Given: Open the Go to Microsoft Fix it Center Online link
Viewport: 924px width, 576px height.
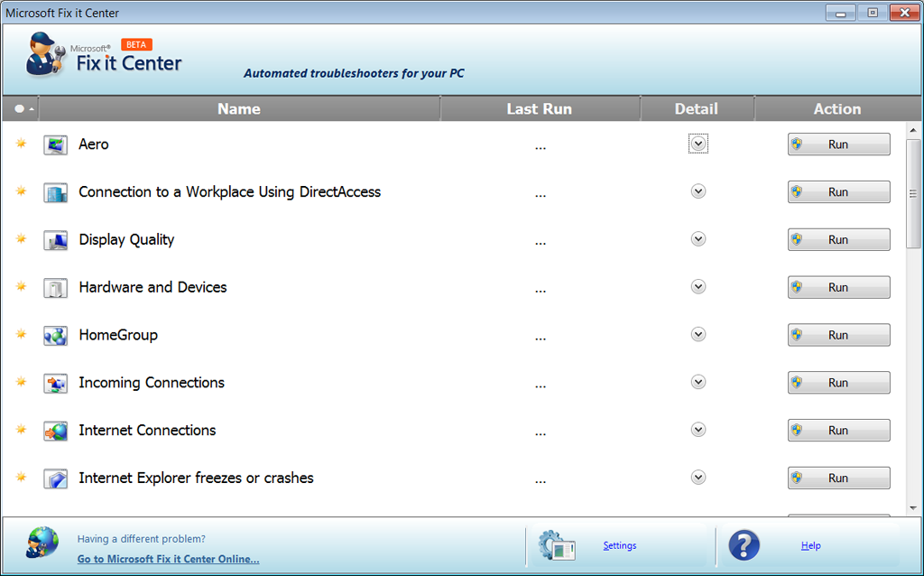Looking at the screenshot, I should [x=168, y=559].
